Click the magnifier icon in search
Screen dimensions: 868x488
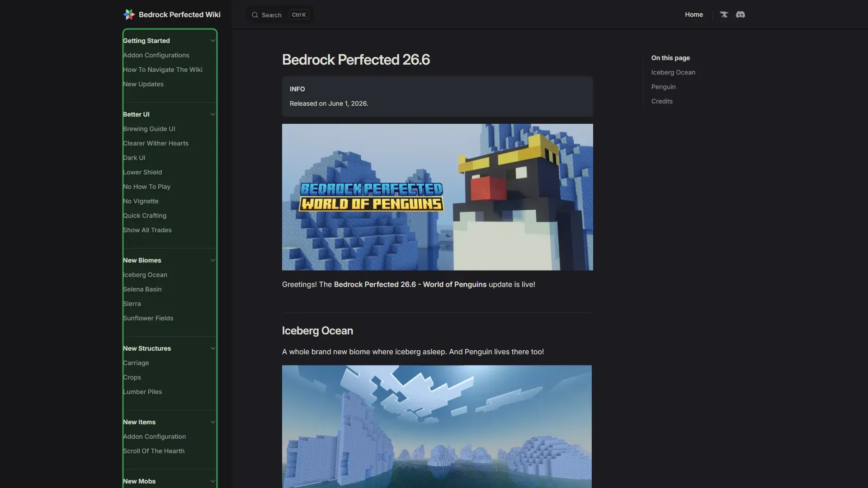coord(255,15)
